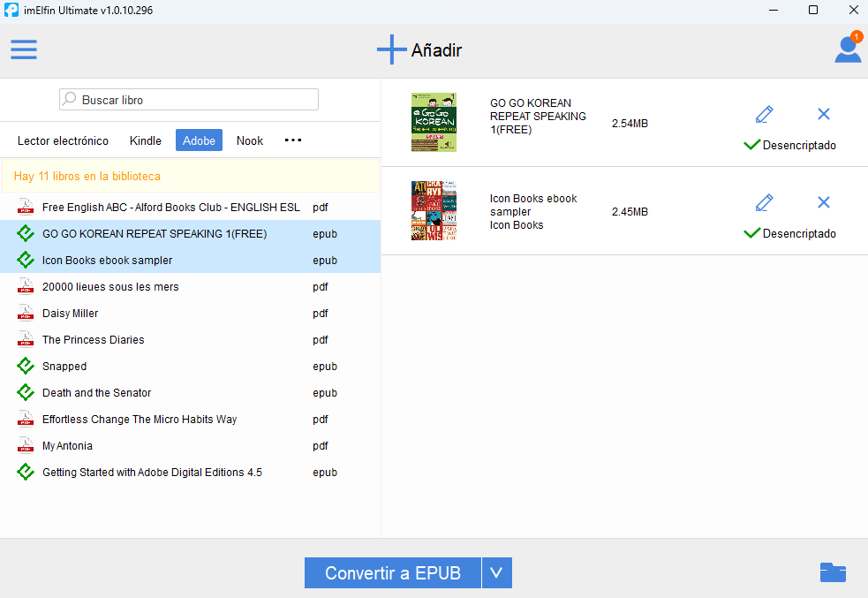Click the app logo in title bar
Image resolution: width=868 pixels, height=598 pixels.
tap(11, 10)
